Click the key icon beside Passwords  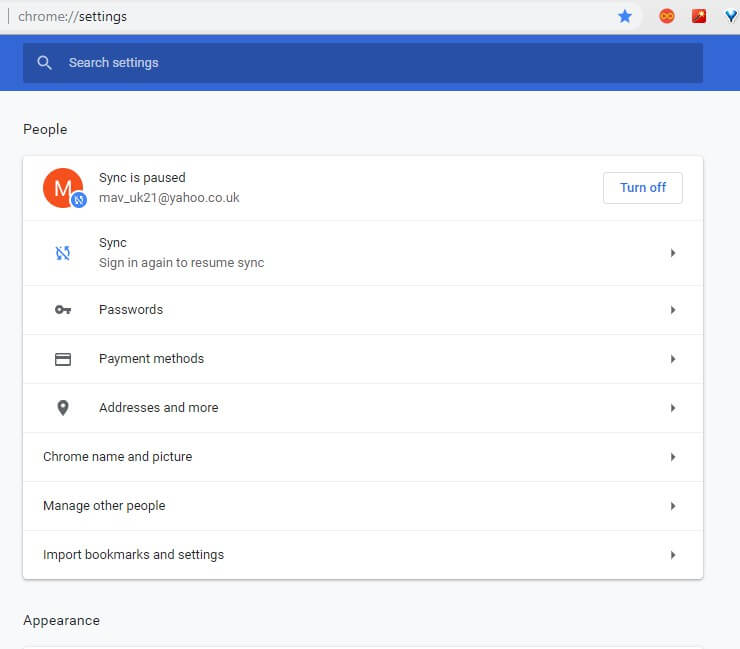(x=63, y=310)
